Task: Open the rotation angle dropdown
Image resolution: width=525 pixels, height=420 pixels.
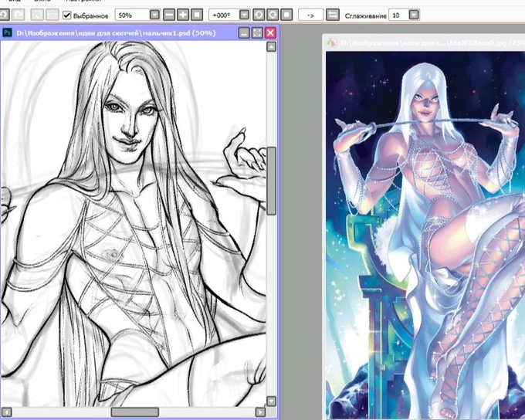Action: 245,15
